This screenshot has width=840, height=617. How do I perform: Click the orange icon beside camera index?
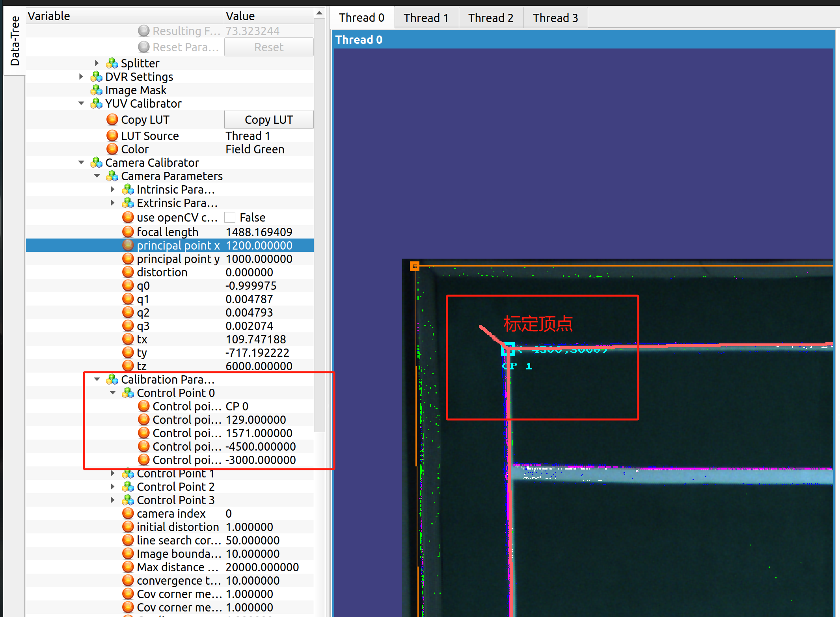[128, 513]
